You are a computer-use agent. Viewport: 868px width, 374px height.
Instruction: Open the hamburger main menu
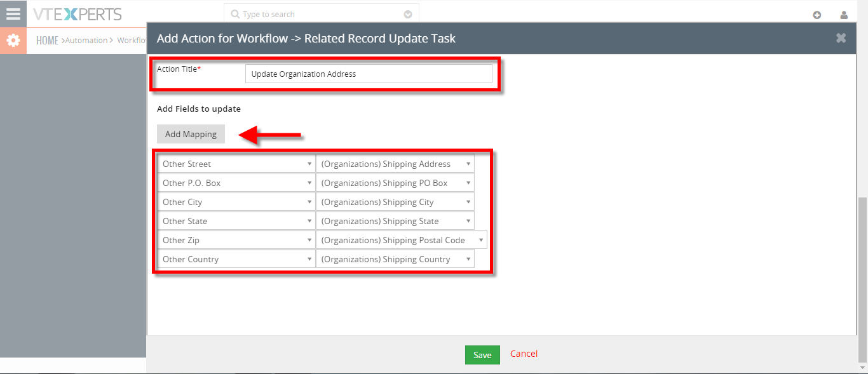point(13,13)
